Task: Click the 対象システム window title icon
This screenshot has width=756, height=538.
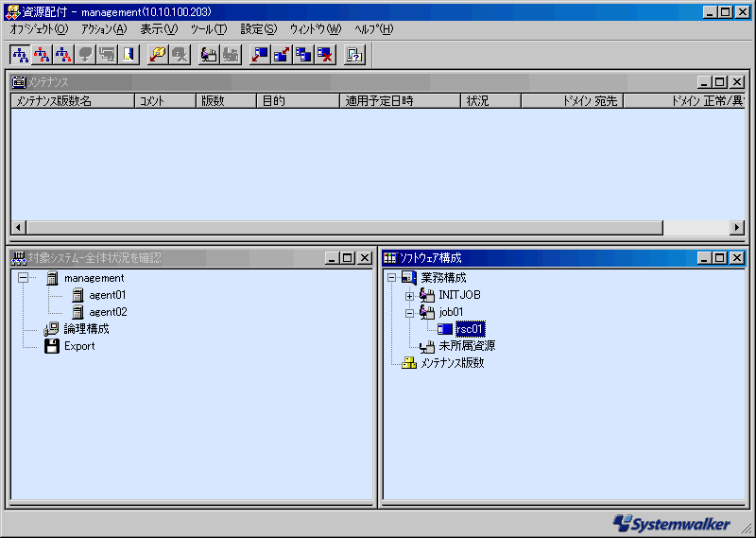Action: (18, 258)
